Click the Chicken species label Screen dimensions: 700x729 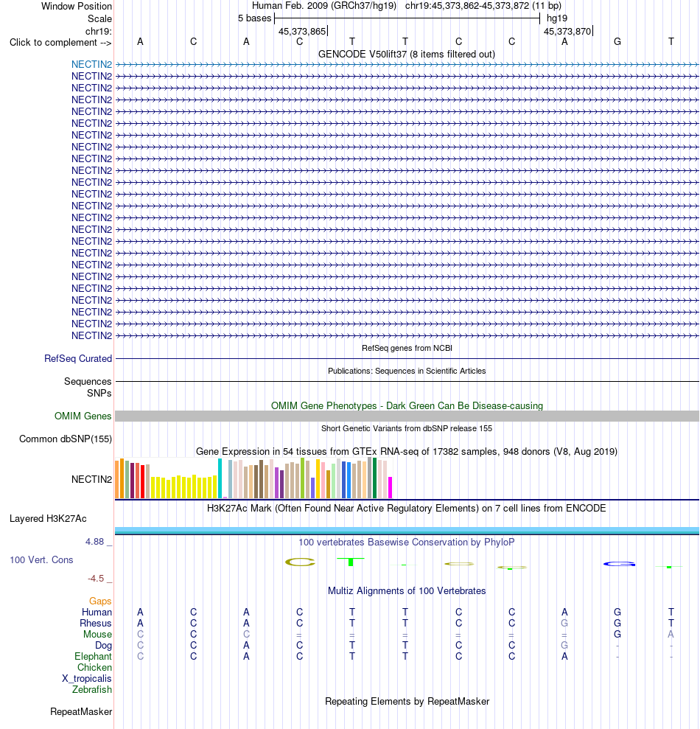tap(95, 668)
